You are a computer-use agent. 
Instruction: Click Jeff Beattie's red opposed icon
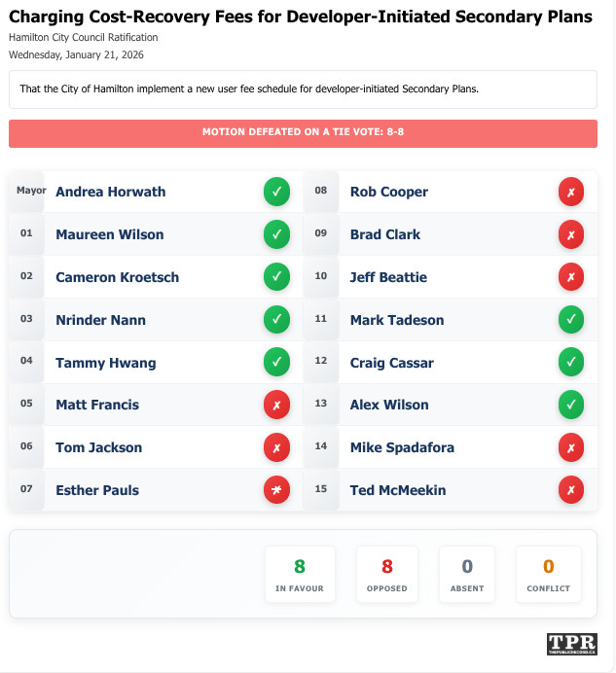coord(571,277)
